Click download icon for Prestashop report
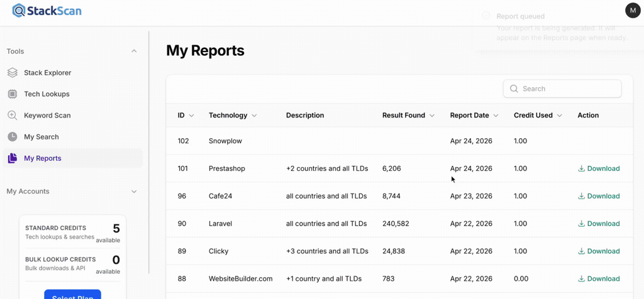 click(582, 168)
